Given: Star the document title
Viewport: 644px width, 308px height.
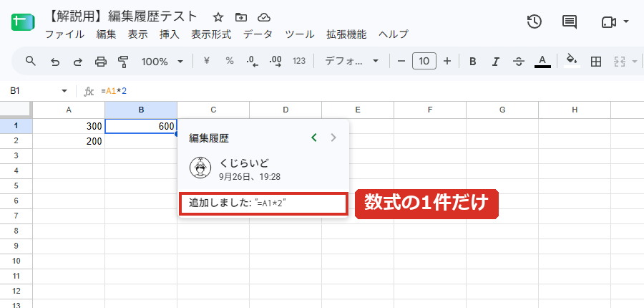Looking at the screenshot, I should click(x=218, y=17).
